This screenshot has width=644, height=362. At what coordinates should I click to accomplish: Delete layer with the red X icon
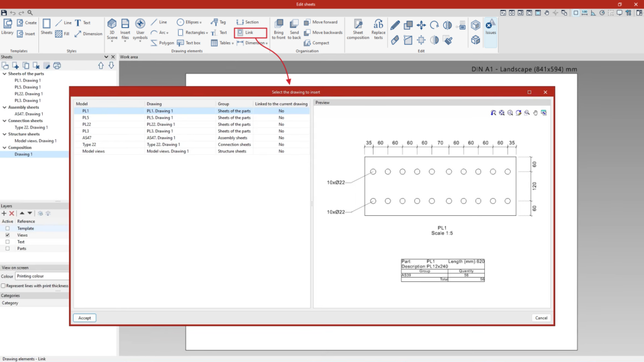click(x=12, y=213)
